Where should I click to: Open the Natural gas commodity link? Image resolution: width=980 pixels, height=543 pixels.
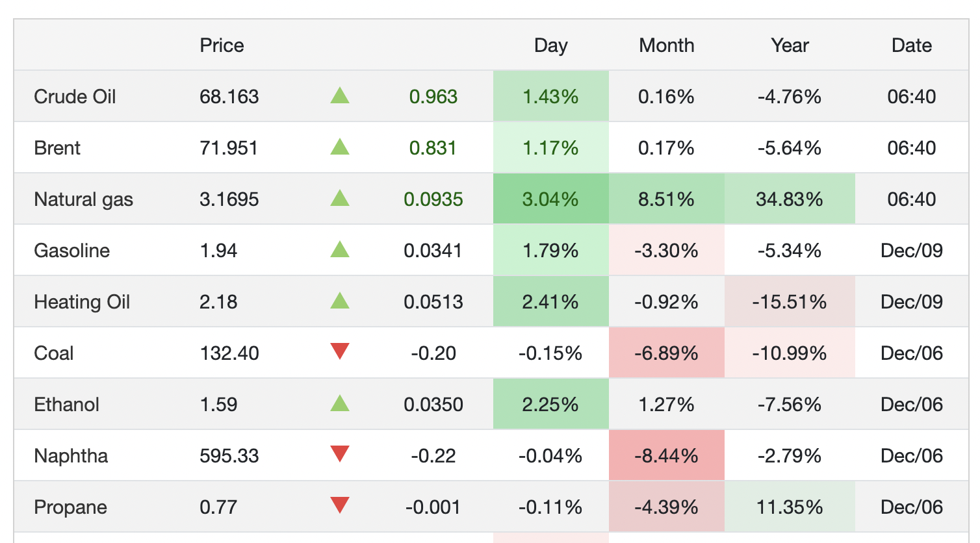tap(83, 199)
